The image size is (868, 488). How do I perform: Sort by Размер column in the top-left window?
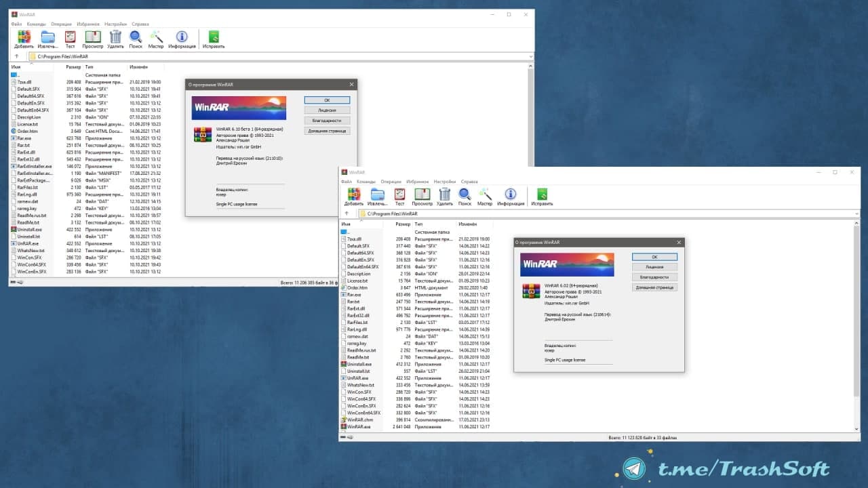[73, 66]
